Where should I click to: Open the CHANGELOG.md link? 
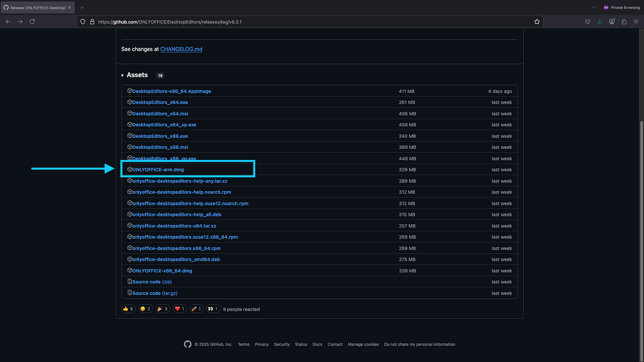pyautogui.click(x=181, y=49)
